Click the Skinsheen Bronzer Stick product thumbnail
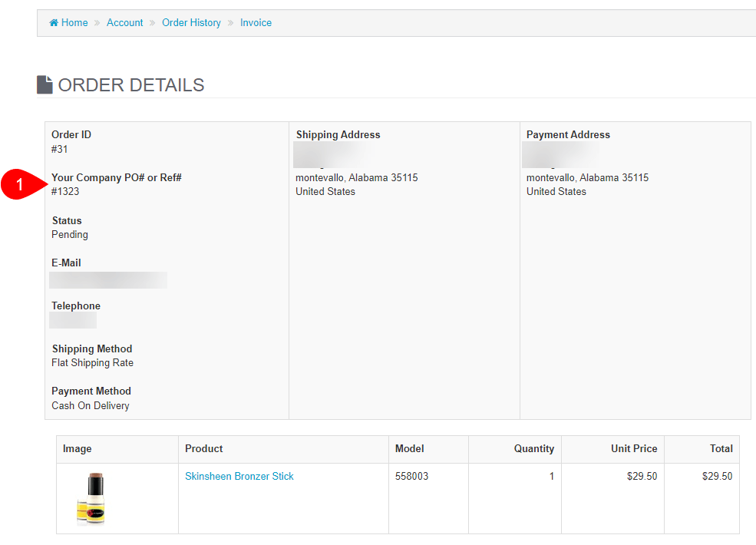Viewport: 756px width, 545px height. click(x=91, y=499)
